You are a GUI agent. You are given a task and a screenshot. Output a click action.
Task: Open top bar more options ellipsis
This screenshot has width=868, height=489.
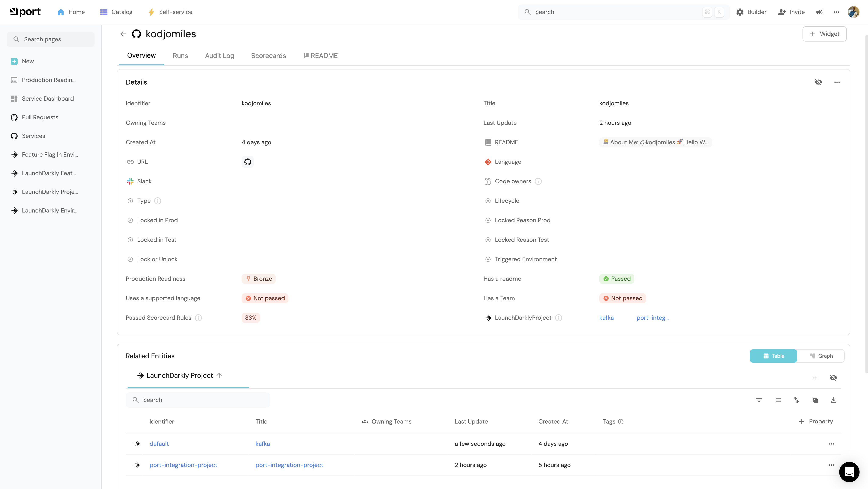(837, 12)
